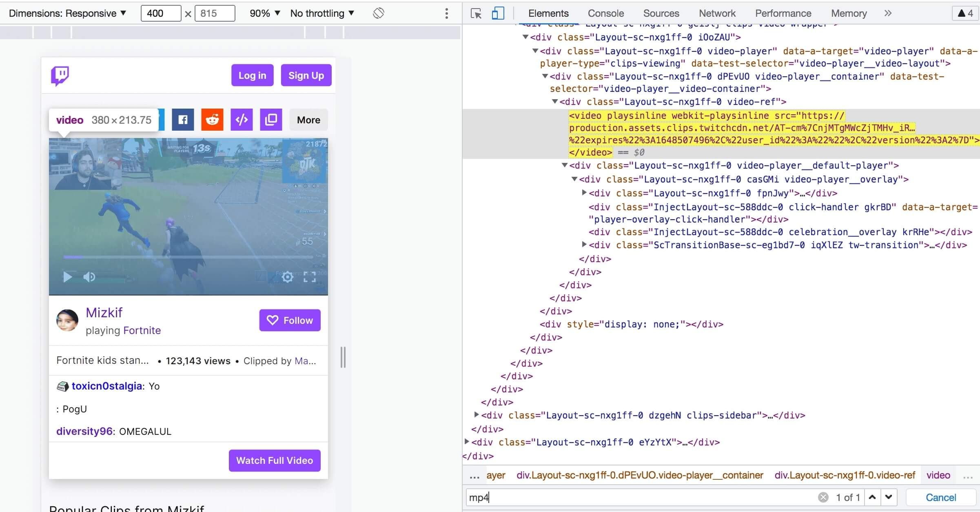Open the Fortnite game link

pyautogui.click(x=142, y=330)
